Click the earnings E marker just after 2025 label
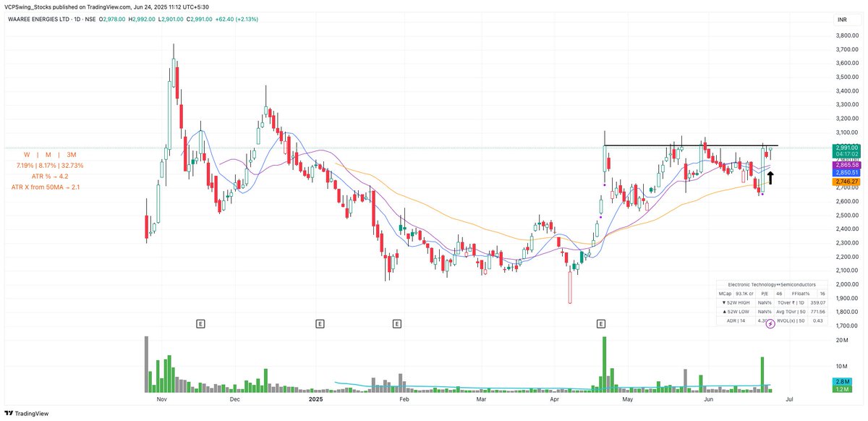The image size is (868, 421). (x=319, y=325)
